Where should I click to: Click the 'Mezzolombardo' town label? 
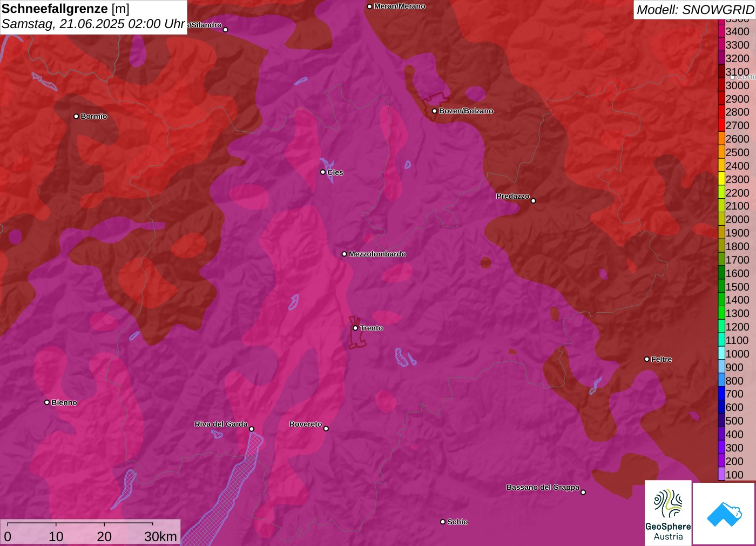[377, 254]
